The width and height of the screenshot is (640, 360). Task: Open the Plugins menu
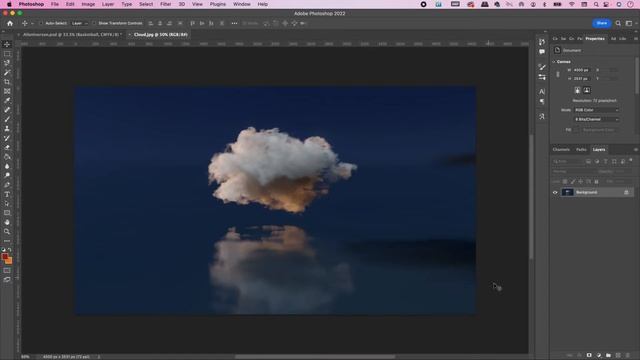click(x=218, y=4)
